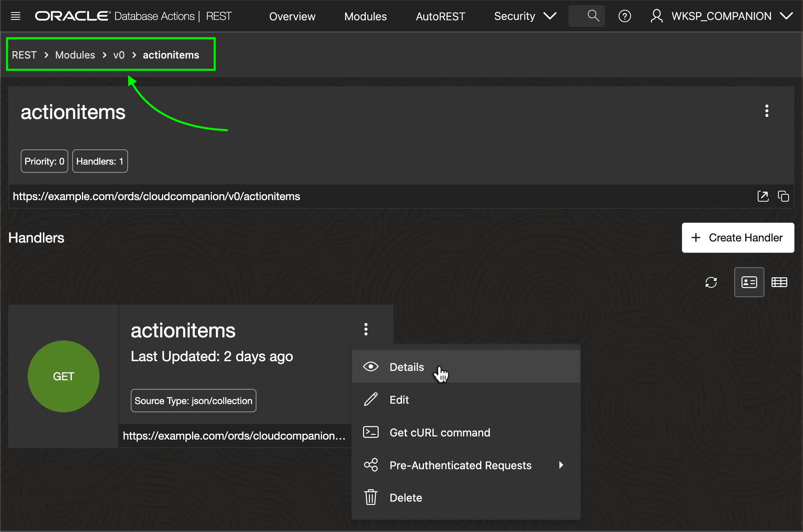Click the green GET method badge

tap(64, 376)
